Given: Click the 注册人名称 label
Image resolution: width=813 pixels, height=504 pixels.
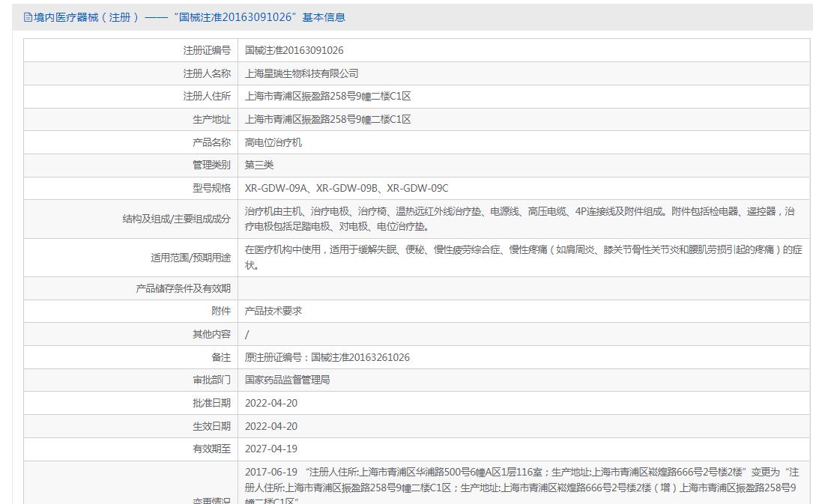Looking at the screenshot, I should point(206,73).
